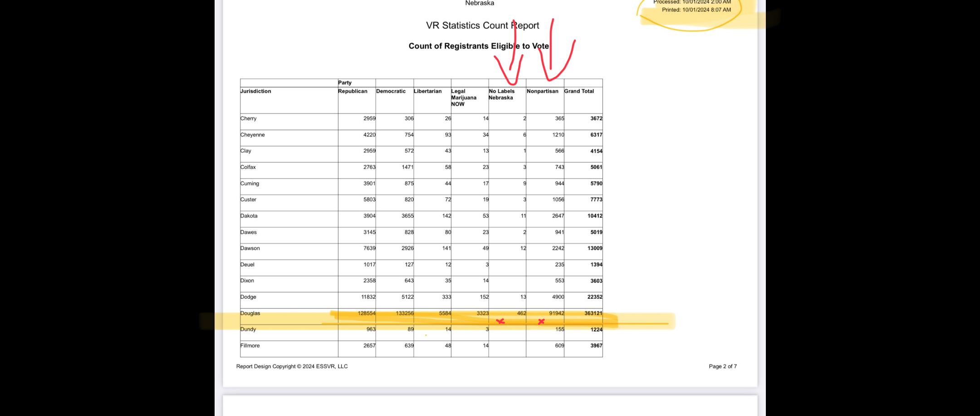Click the 'Colfax' jurisdiction row label
The image size is (980, 416).
(248, 167)
